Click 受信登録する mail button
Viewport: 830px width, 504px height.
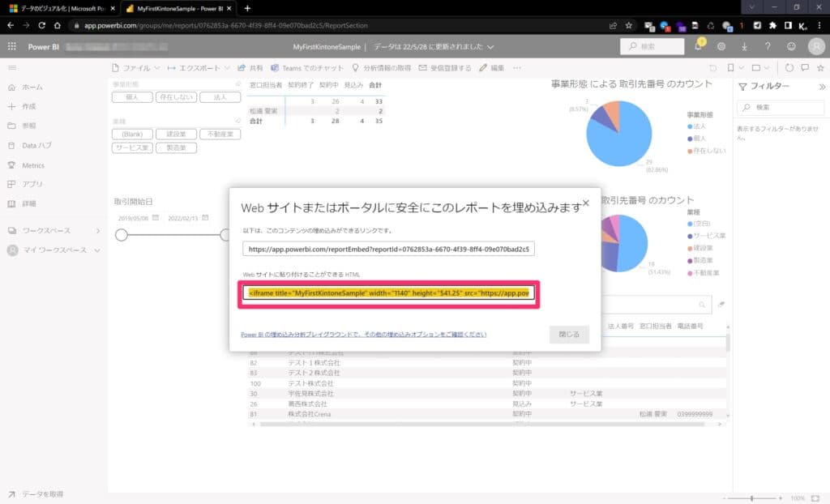pyautogui.click(x=445, y=68)
